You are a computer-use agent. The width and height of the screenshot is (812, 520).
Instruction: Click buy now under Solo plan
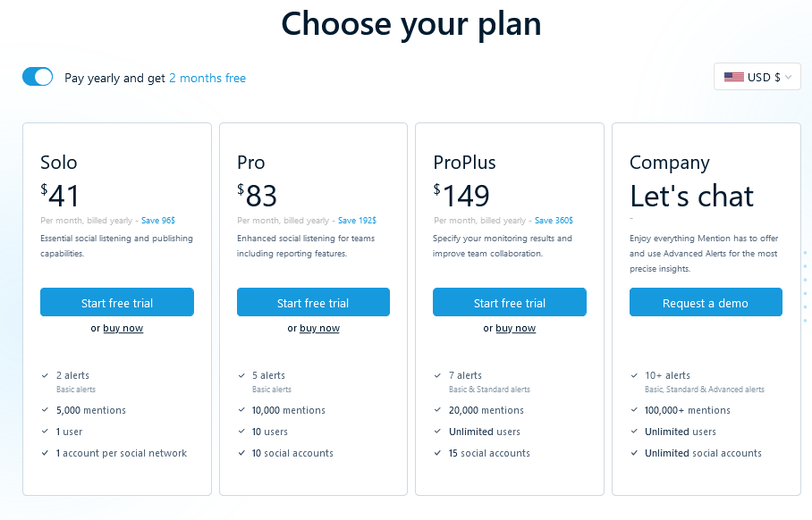click(123, 328)
